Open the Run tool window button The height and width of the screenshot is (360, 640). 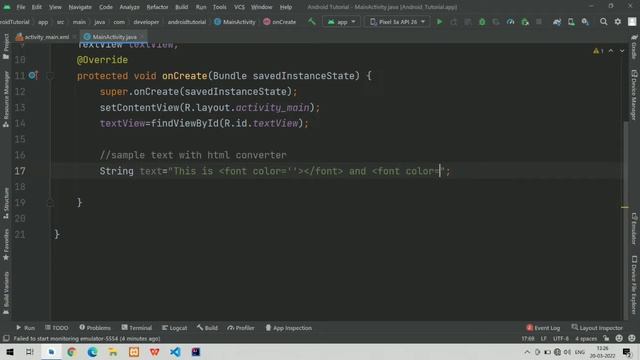25,328
